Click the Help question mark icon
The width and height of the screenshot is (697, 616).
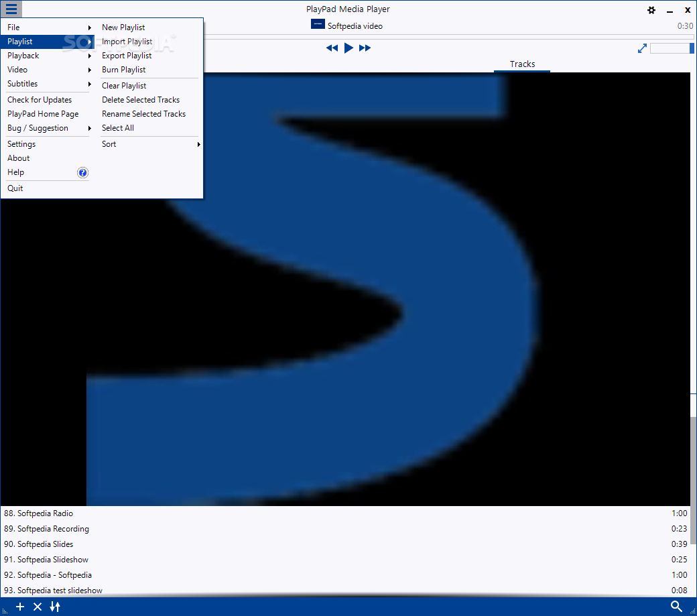click(82, 172)
